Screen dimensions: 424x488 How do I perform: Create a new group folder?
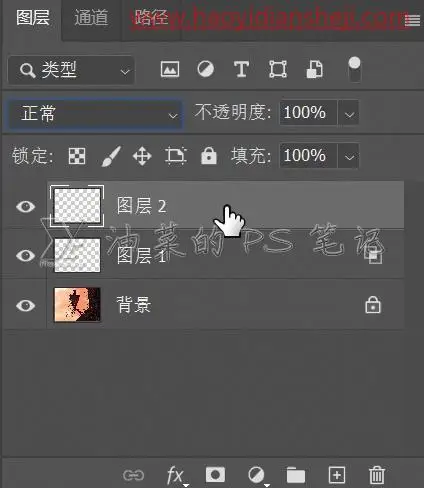click(x=296, y=475)
